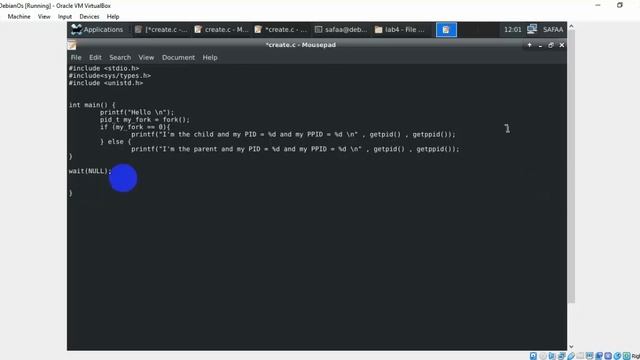Click the "I'm the child" printf line
This screenshot has height=360, width=640.
pos(293,134)
